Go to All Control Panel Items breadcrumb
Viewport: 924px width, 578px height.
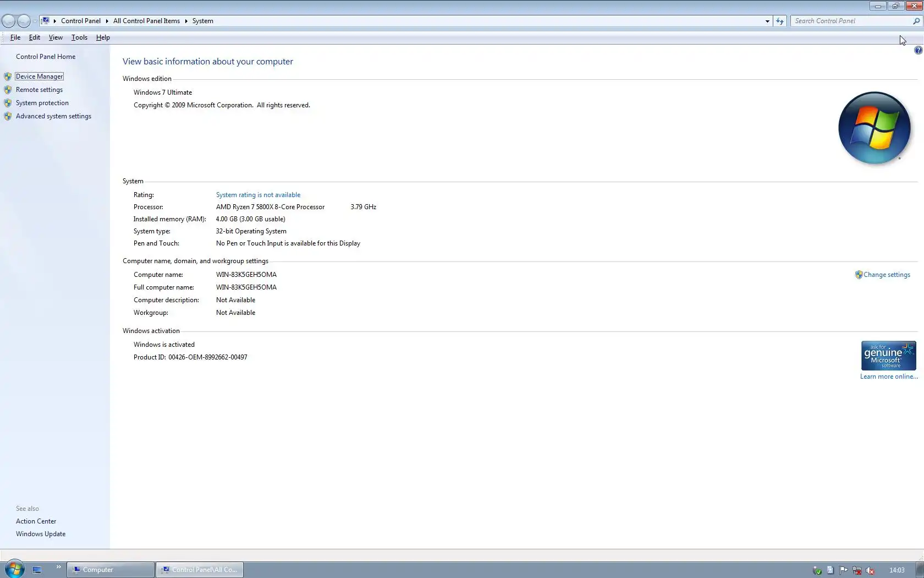pos(146,21)
